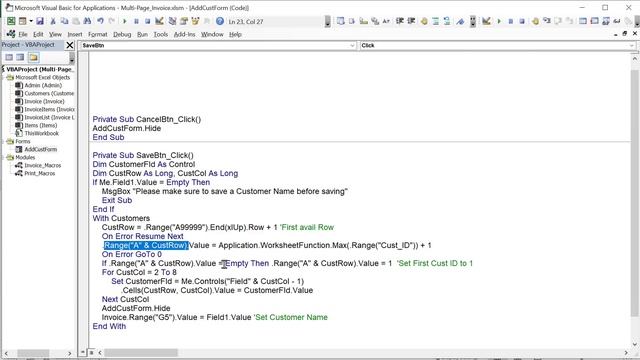This screenshot has width=640, height=360.
Task: Click the View Code icon in Project pane
Action: point(9,58)
